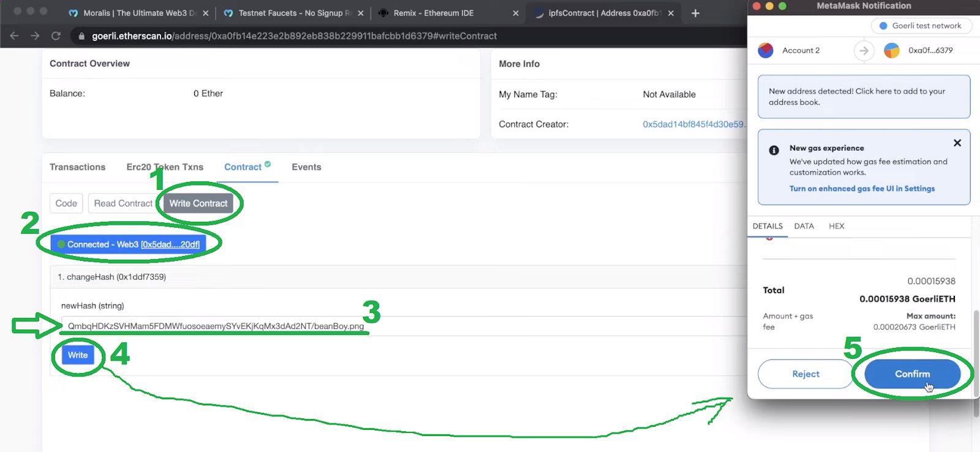Click Connected Web3 wallet button

pyautogui.click(x=129, y=244)
